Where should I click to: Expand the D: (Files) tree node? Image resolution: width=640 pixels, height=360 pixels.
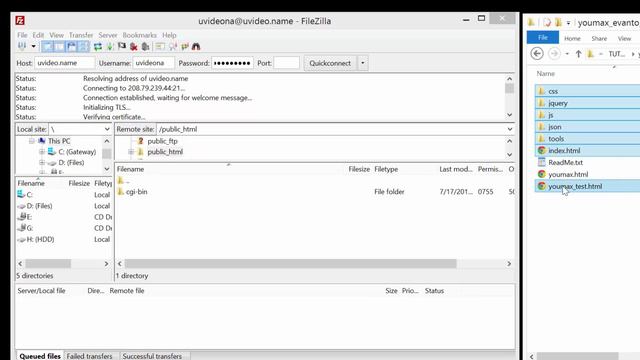(x=42, y=162)
